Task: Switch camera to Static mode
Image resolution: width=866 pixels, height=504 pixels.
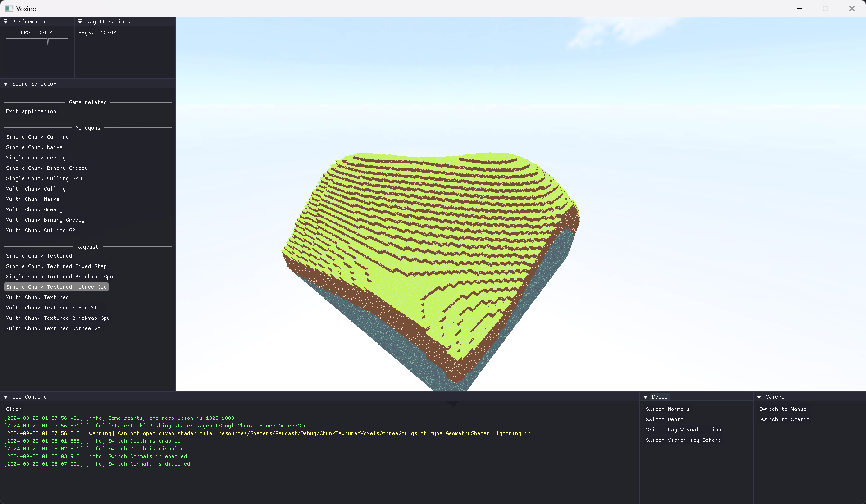Action: pos(784,419)
